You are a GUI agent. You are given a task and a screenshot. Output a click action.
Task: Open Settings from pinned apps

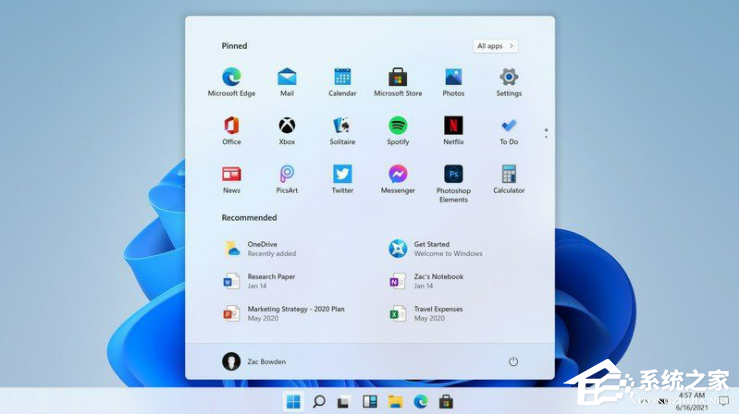[509, 82]
